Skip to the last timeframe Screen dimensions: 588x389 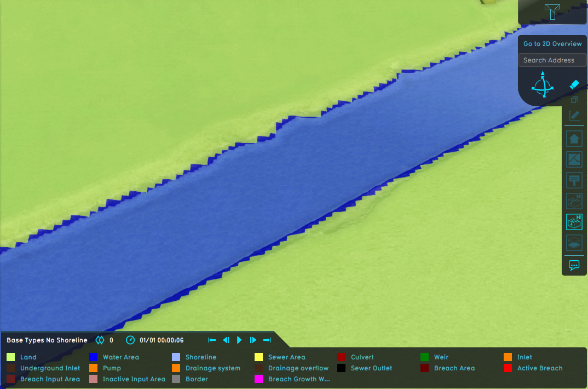(267, 340)
